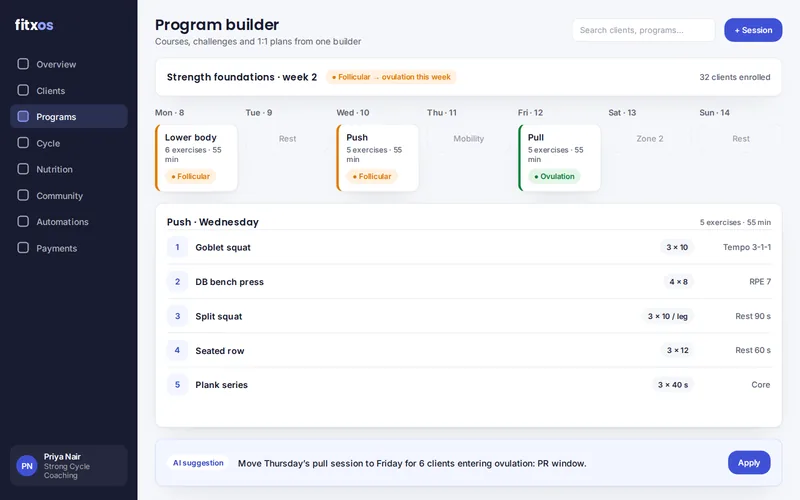The width and height of the screenshot is (800, 500).
Task: Select the Lower body Monday session title
Action: [191, 137]
